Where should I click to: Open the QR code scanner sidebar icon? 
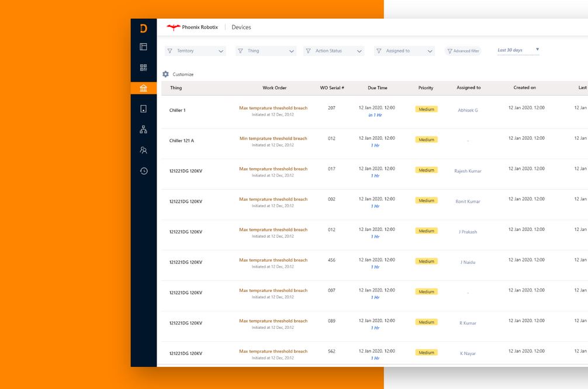click(143, 67)
